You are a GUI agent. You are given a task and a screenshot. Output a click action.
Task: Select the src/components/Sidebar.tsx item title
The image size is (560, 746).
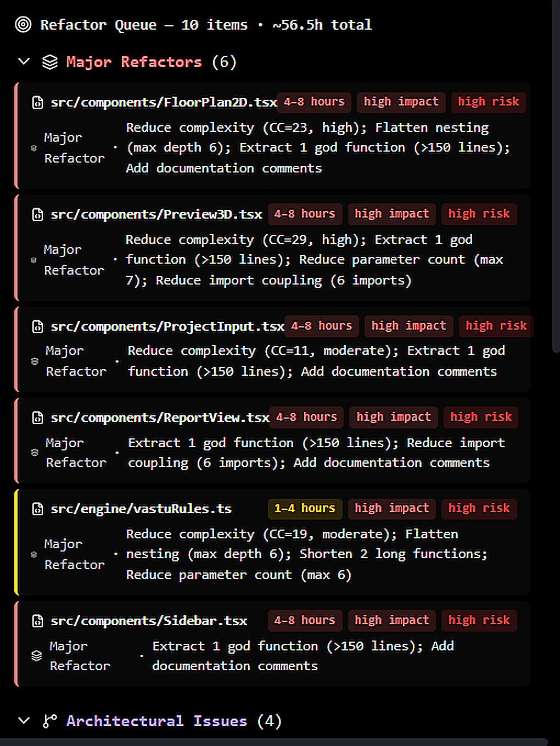click(x=149, y=621)
